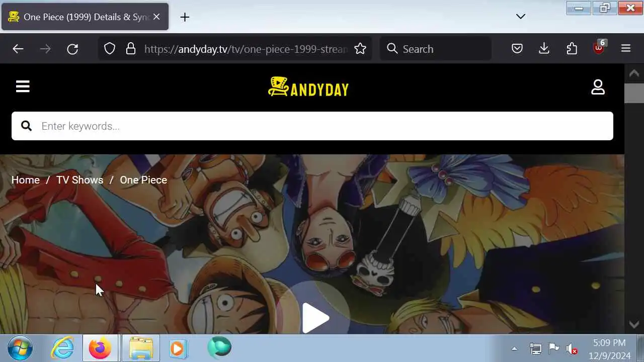This screenshot has width=644, height=362.
Task: Save page to Pocket
Action: point(517,49)
